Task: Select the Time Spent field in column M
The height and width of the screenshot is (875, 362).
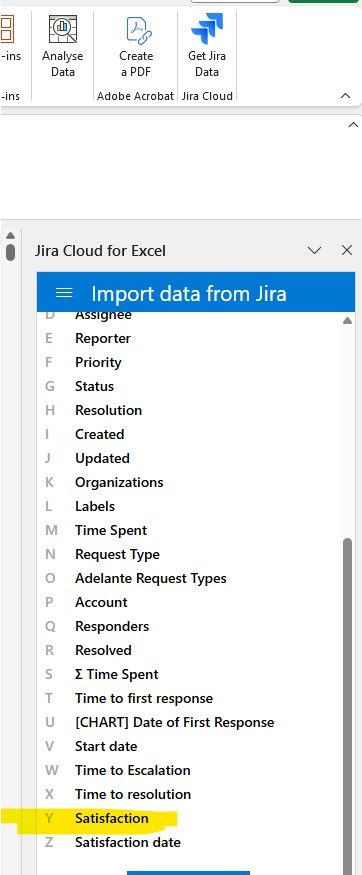Action: pos(190,530)
